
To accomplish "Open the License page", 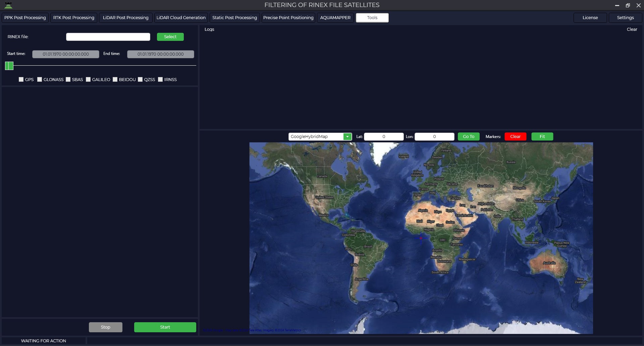I will (x=590, y=18).
